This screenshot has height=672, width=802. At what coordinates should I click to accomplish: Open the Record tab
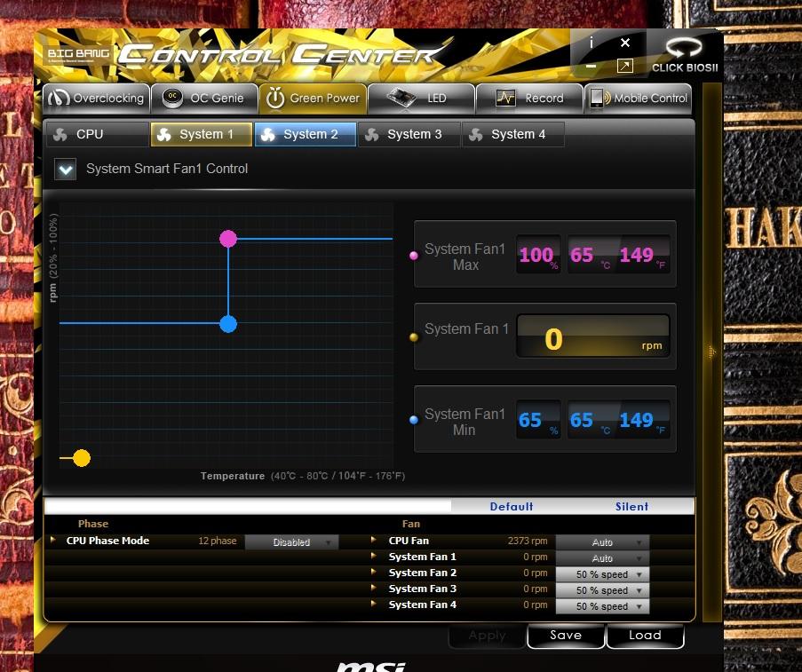529,99
